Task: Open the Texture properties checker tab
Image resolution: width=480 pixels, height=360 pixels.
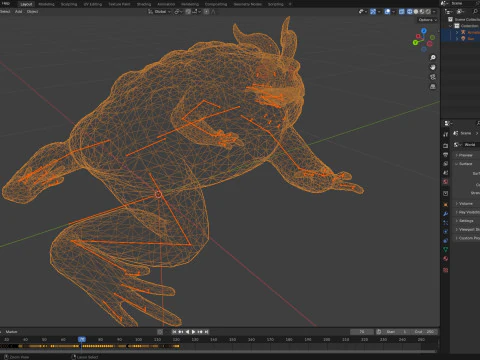Action: pos(446,270)
